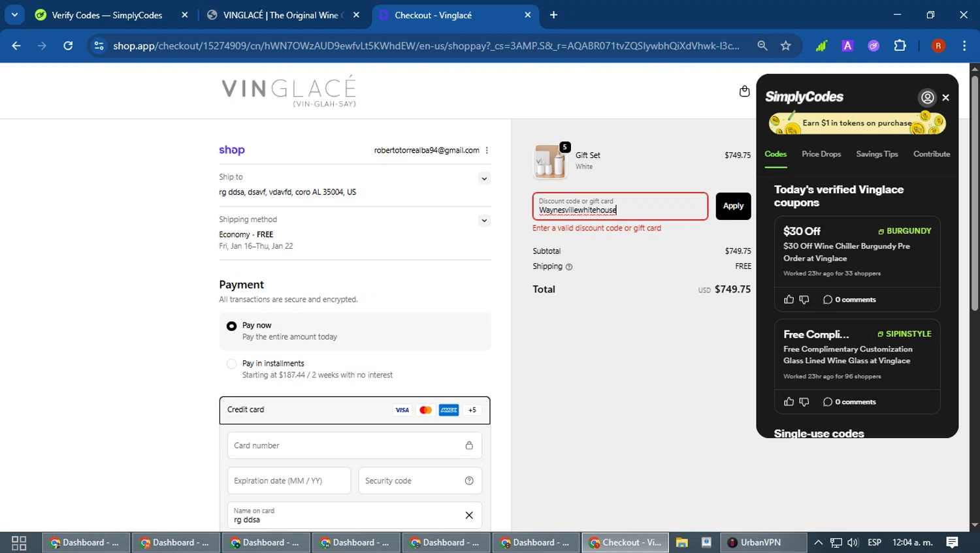The height and width of the screenshot is (553, 980).
Task: Thumbs down the SIPINSTYLE coupon
Action: [x=804, y=402]
